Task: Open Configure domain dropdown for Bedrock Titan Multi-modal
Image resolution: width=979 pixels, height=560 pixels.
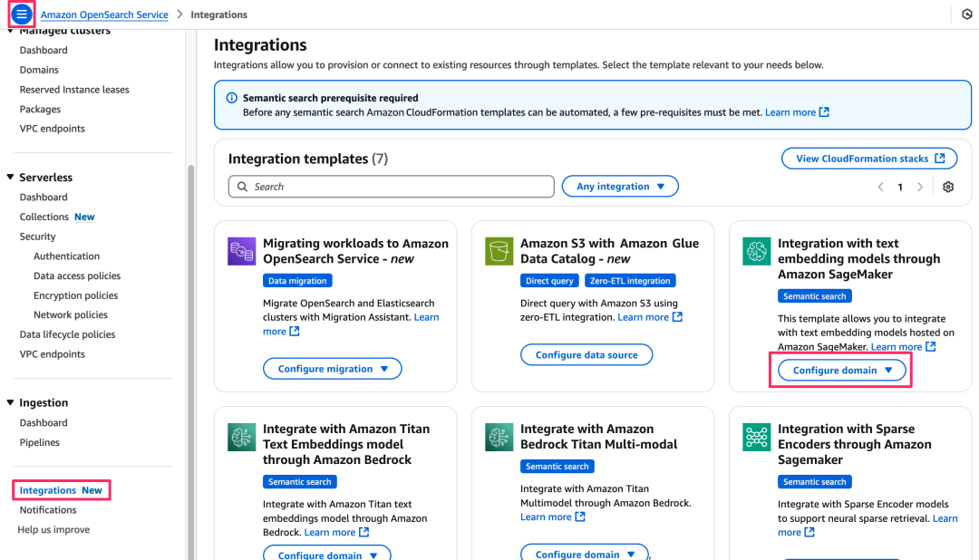Action: [x=585, y=553]
